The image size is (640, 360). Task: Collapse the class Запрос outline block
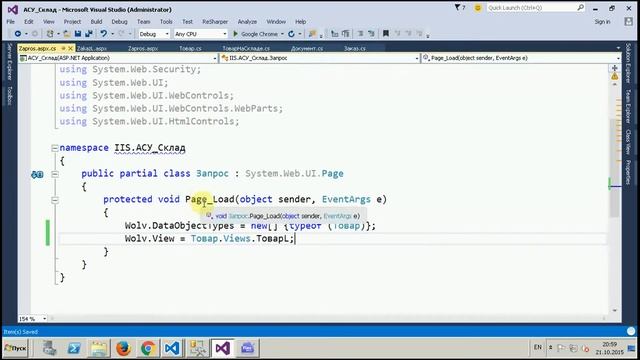[55, 174]
